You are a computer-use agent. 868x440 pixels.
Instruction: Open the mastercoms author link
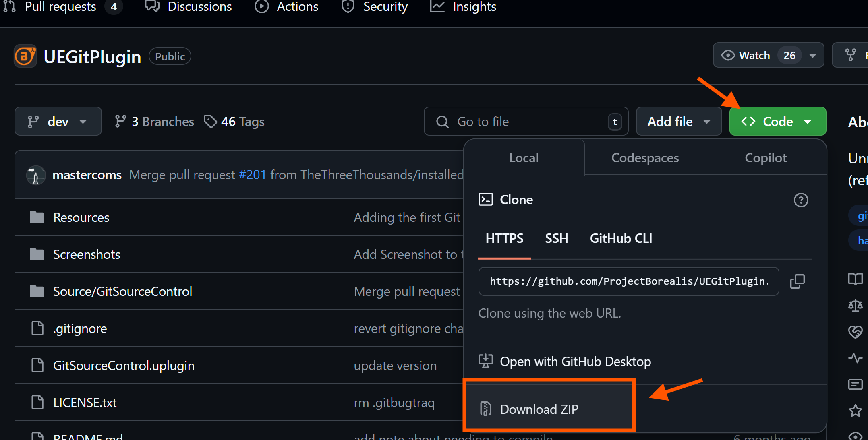click(87, 175)
